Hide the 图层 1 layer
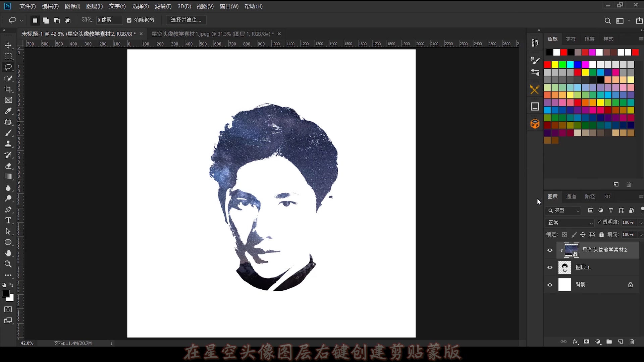644x362 pixels. pos(550,267)
